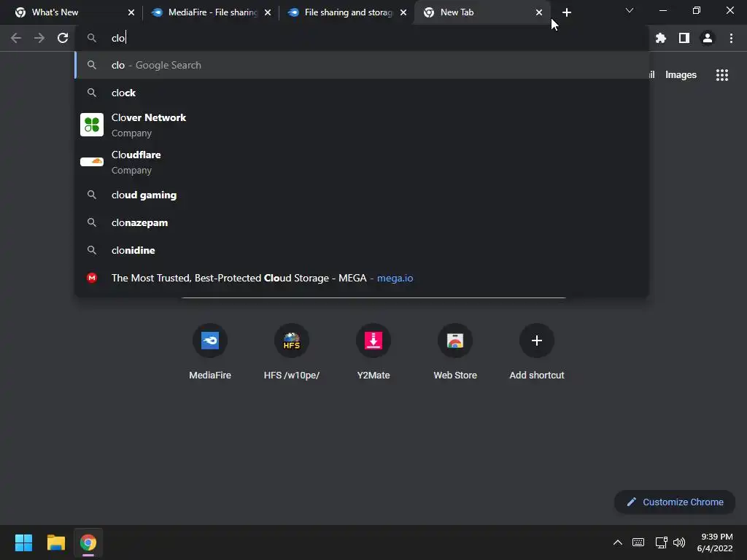This screenshot has width=747, height=560.
Task: Select the Cloudflare company suggestion
Action: point(362,162)
